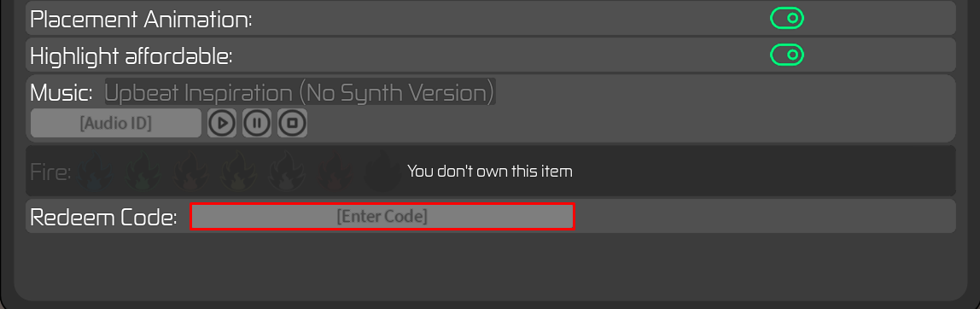Image resolution: width=980 pixels, height=309 pixels.
Task: Click the Placement Animation label
Action: (x=141, y=20)
